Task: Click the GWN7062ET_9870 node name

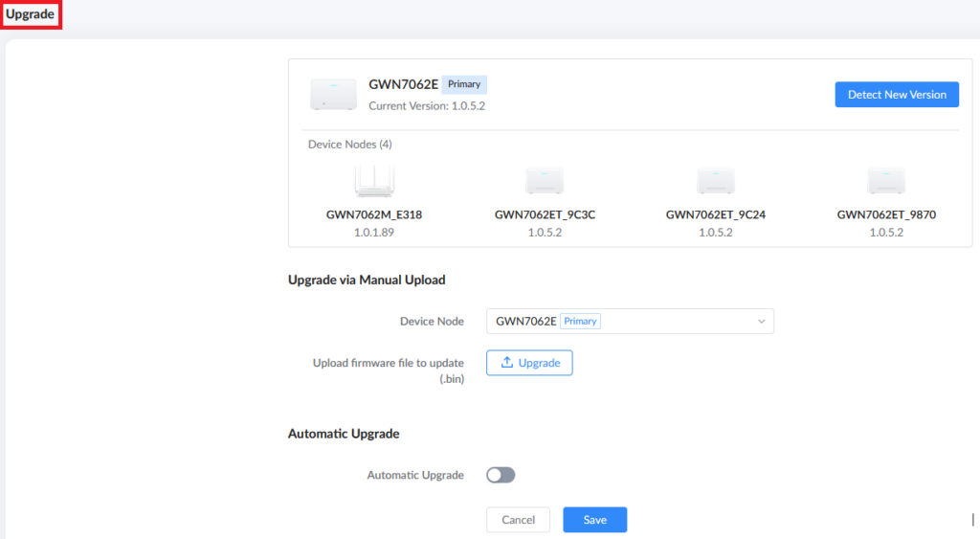Action: tap(886, 214)
